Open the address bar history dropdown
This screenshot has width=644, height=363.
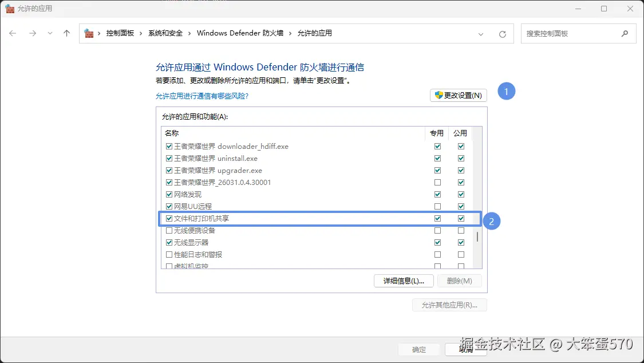pyautogui.click(x=480, y=34)
